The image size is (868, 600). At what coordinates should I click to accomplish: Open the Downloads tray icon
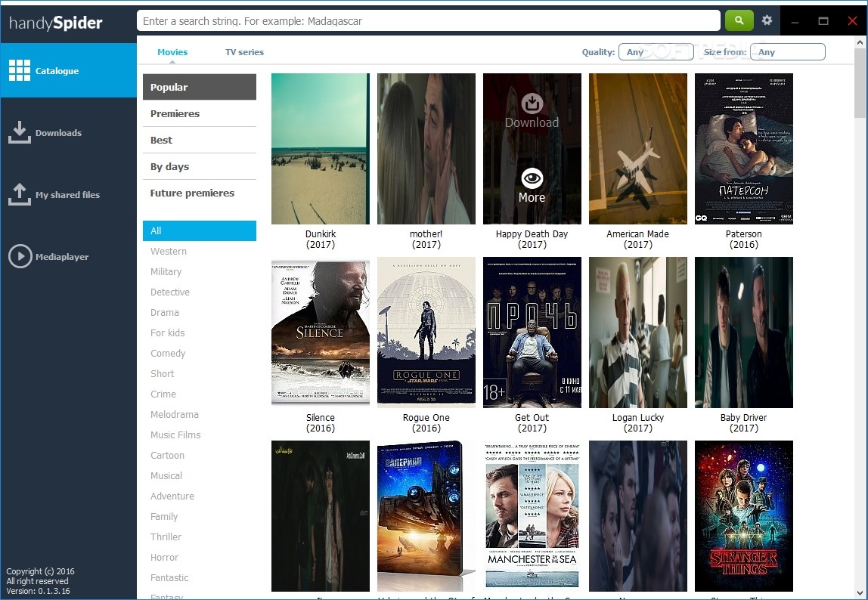[20, 132]
